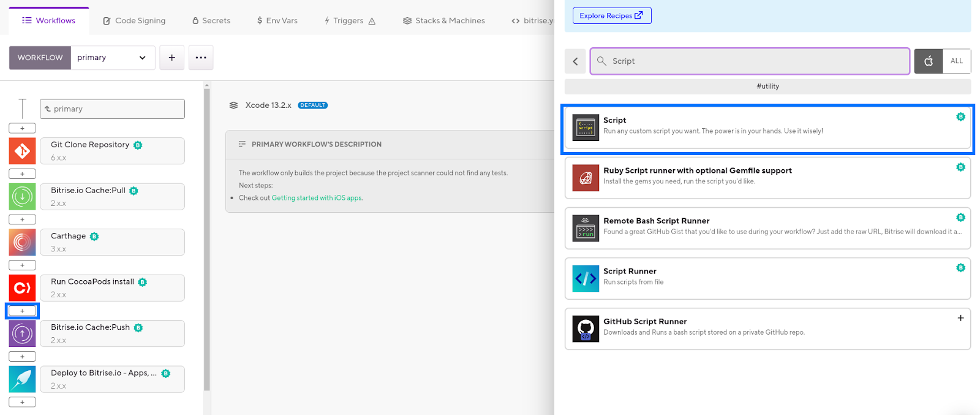Add step between Carthage and CocoaPods install

pyautogui.click(x=22, y=265)
